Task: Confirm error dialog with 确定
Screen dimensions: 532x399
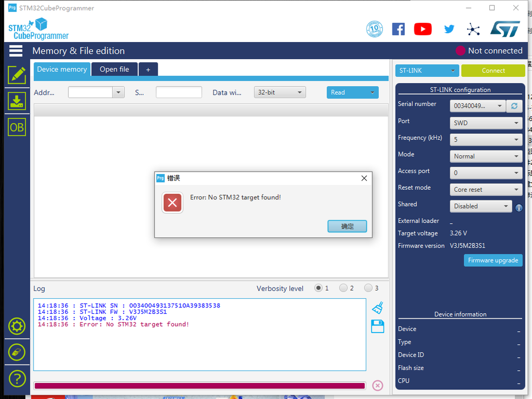Action: pos(347,226)
